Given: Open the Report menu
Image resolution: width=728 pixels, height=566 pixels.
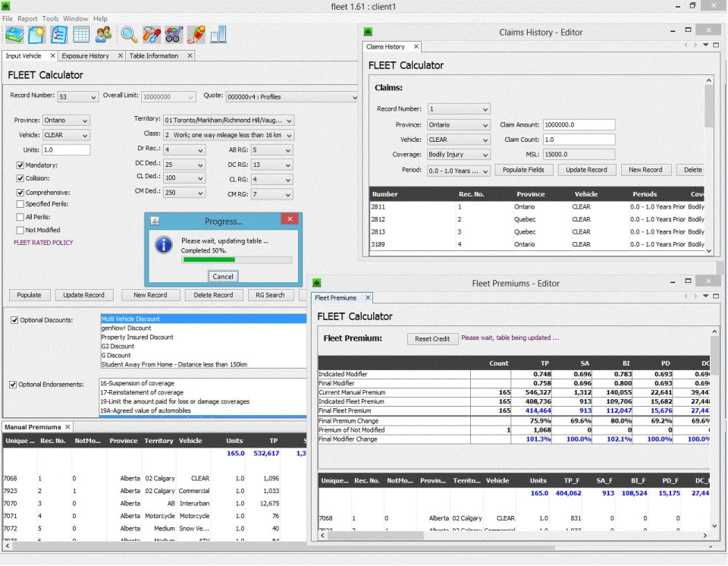Looking at the screenshot, I should [x=27, y=18].
